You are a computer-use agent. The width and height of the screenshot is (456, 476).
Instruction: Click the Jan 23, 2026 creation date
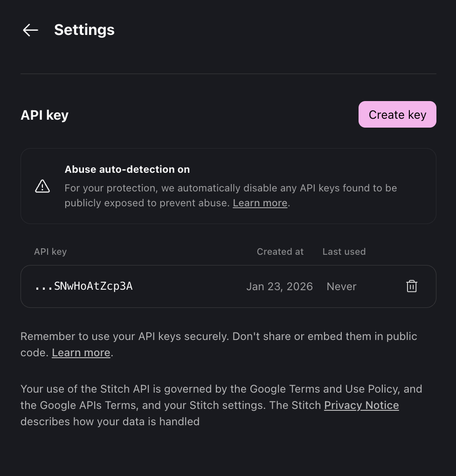(279, 286)
